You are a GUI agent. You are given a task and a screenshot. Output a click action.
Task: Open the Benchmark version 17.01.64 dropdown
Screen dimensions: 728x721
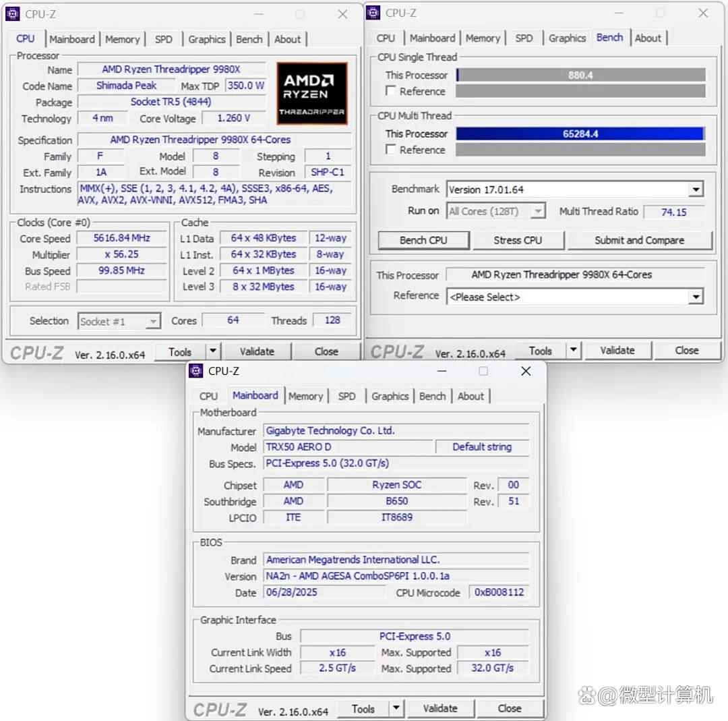[696, 190]
